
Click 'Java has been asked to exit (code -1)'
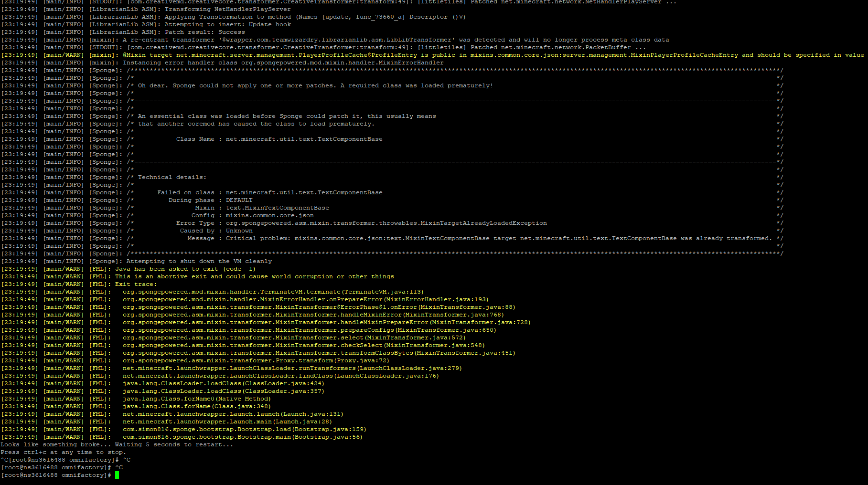[x=186, y=269]
